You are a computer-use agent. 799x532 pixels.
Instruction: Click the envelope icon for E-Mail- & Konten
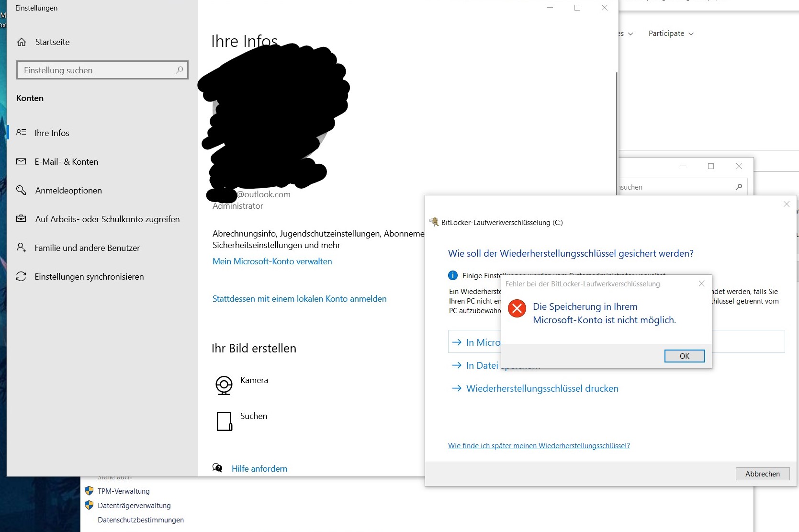[21, 161]
